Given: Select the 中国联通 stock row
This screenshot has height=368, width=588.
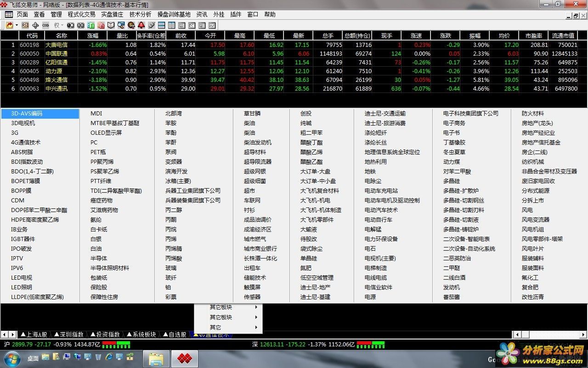Looking at the screenshot, I should [294, 53].
